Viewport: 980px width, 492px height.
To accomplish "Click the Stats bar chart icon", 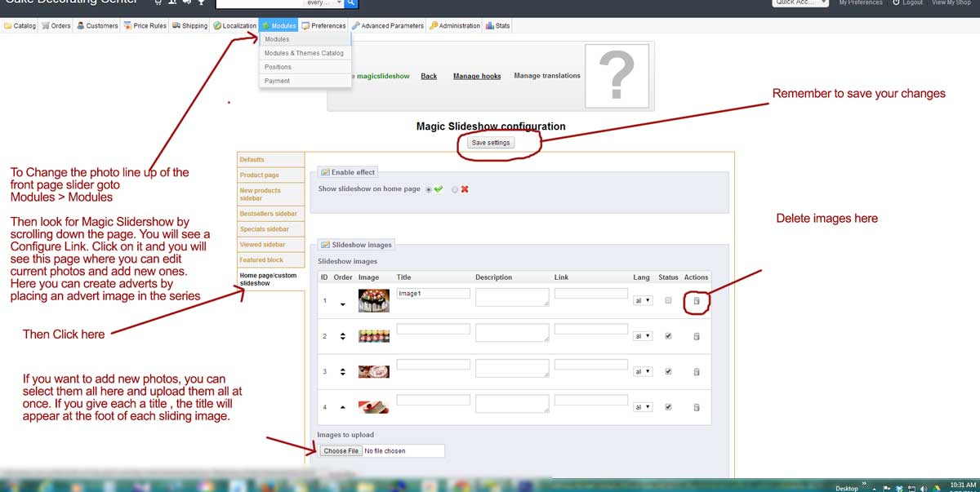I will (489, 25).
